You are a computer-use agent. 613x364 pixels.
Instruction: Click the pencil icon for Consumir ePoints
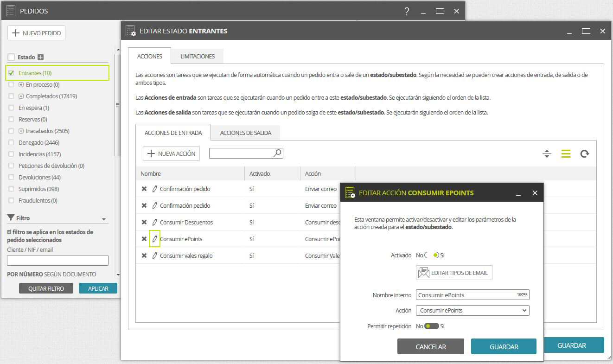pyautogui.click(x=155, y=239)
